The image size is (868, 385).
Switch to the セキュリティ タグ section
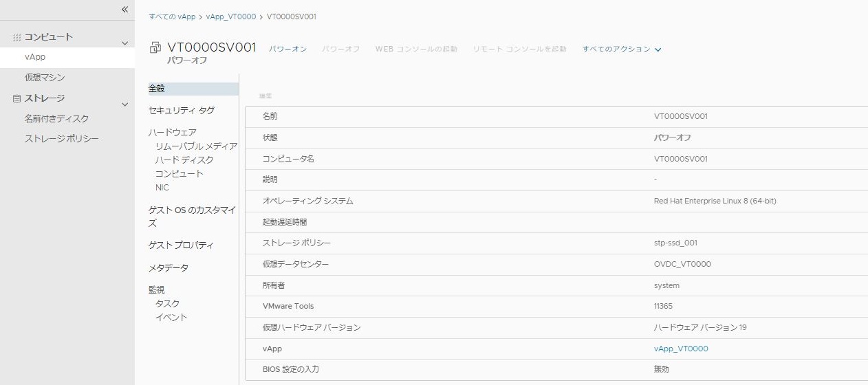point(182,110)
